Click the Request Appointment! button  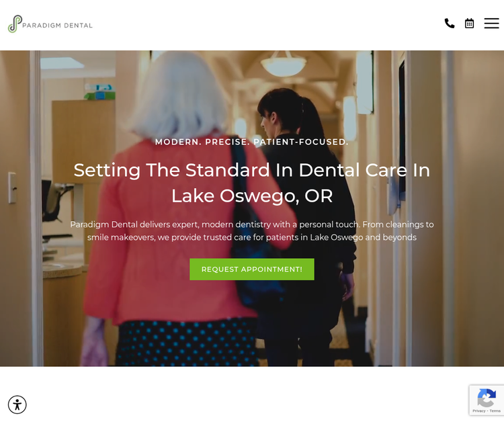[x=252, y=269]
